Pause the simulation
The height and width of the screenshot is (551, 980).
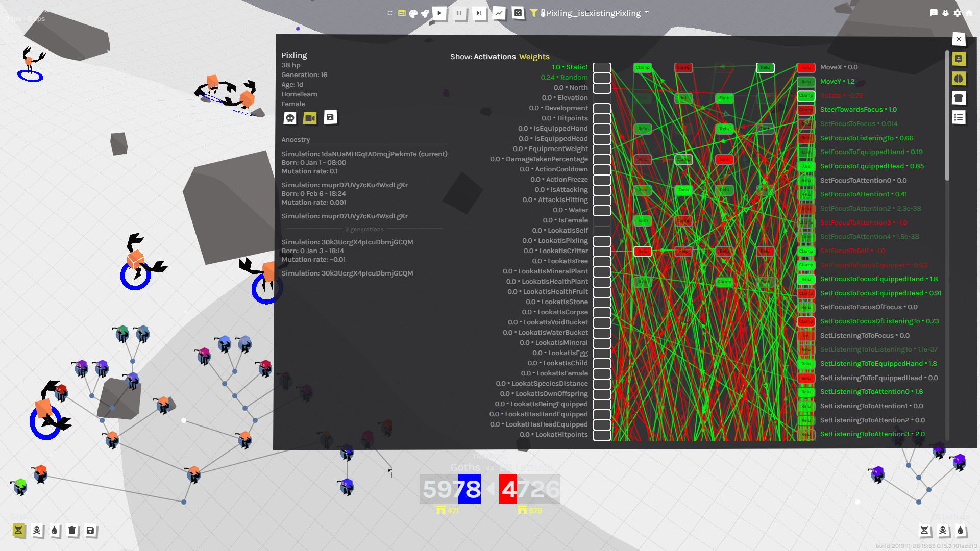tap(459, 13)
